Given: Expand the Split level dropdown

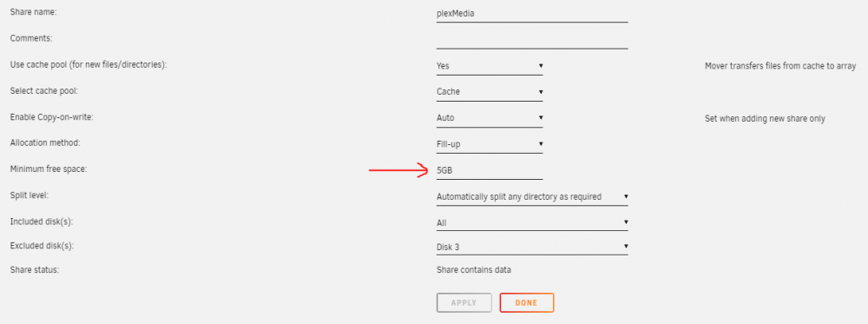Looking at the screenshot, I should [532, 196].
